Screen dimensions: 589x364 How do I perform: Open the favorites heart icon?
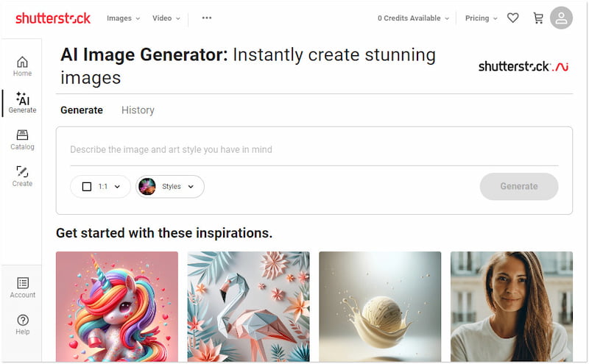click(x=513, y=18)
